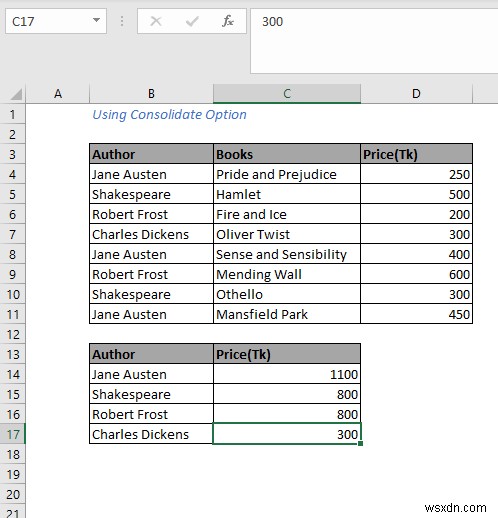Select Jane Austen cell in row 4
The image size is (498, 518).
click(x=151, y=174)
